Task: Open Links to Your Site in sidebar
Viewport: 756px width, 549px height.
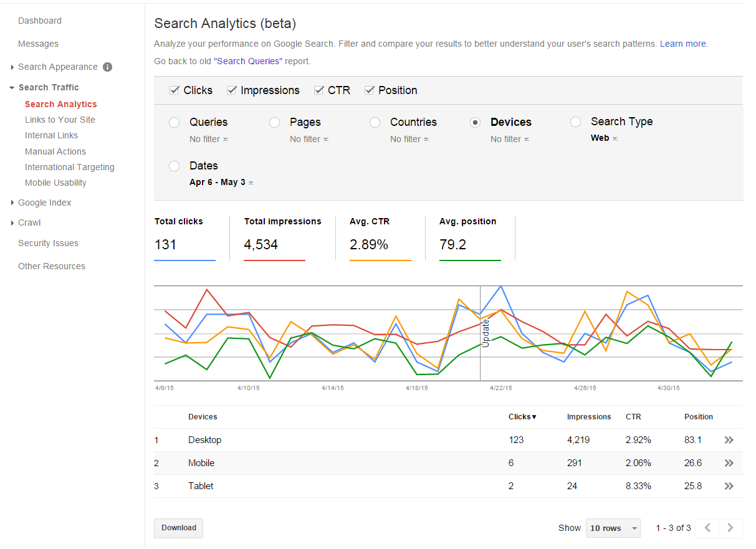Action: 60,120
